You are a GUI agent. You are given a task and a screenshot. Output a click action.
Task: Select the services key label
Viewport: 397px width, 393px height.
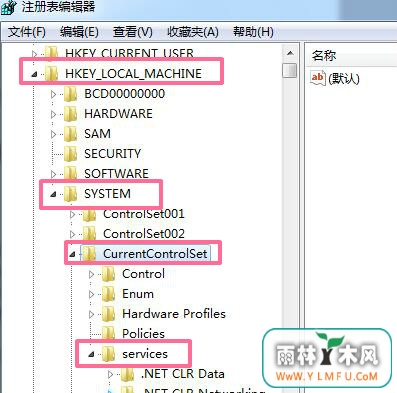[145, 354]
